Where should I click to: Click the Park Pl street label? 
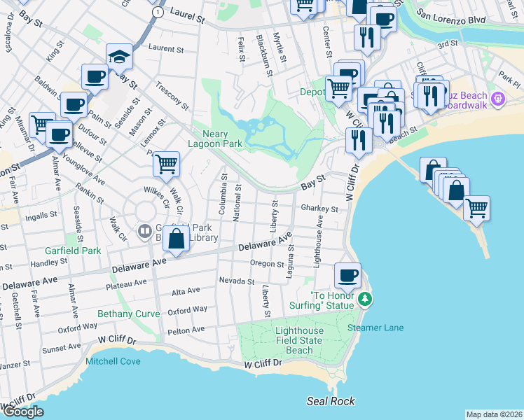[509, 80]
